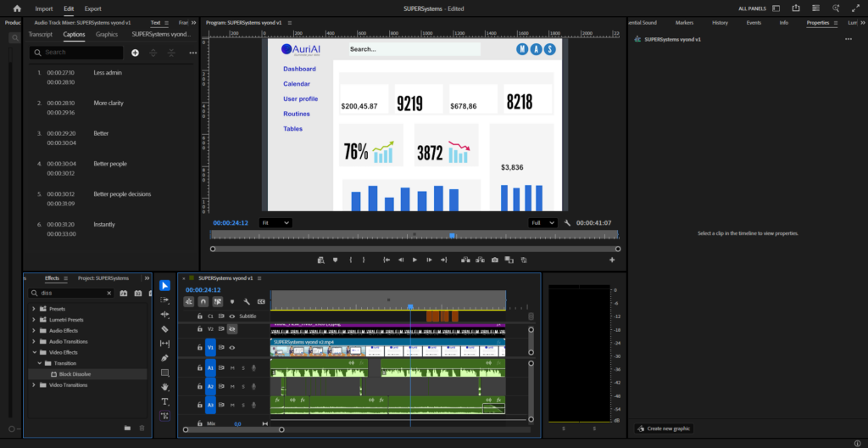
Task: Switch to the Markers panel tab
Action: 684,23
